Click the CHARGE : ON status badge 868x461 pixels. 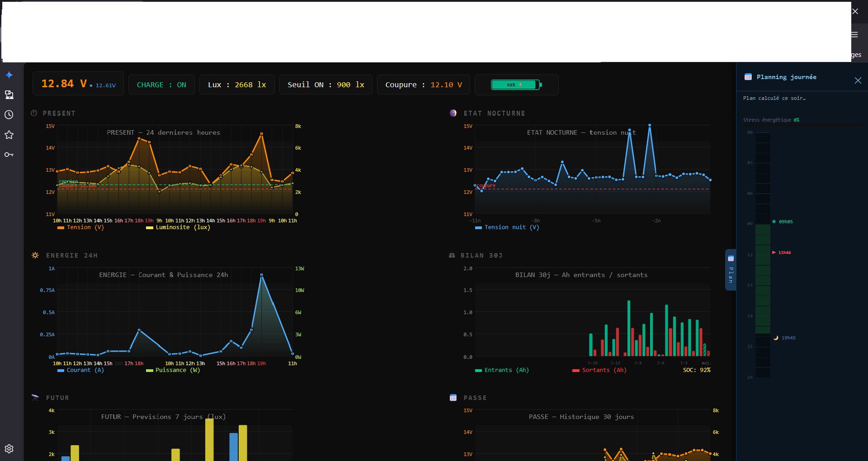coord(161,85)
